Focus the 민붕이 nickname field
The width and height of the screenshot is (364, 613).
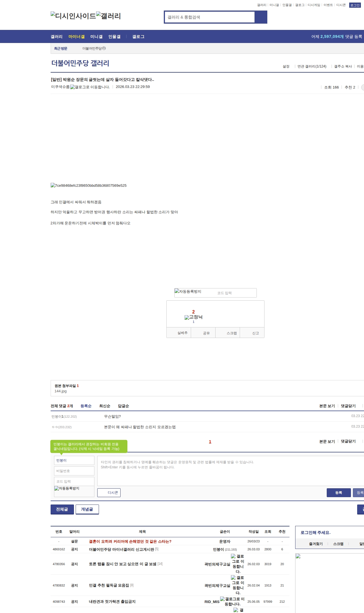tap(74, 460)
